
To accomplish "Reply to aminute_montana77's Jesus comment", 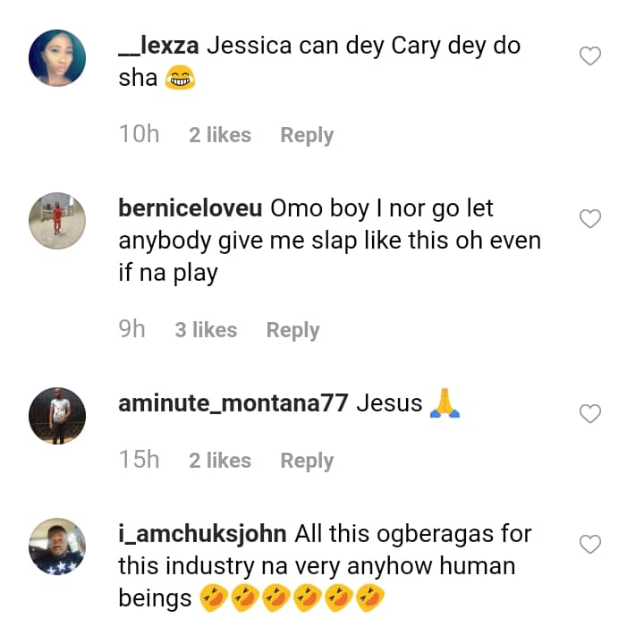I will tap(307, 461).
